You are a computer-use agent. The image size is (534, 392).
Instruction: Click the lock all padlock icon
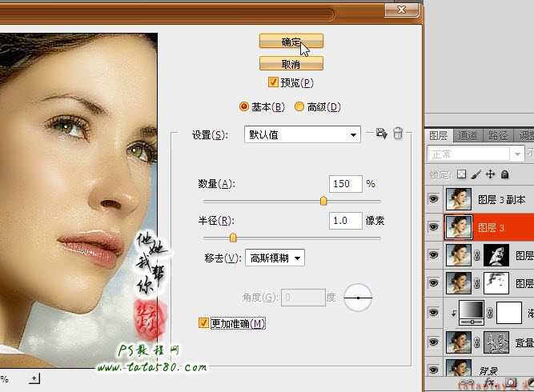(504, 174)
